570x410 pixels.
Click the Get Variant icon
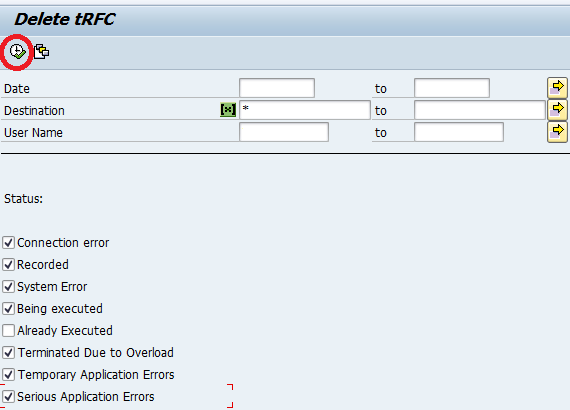[x=41, y=52]
